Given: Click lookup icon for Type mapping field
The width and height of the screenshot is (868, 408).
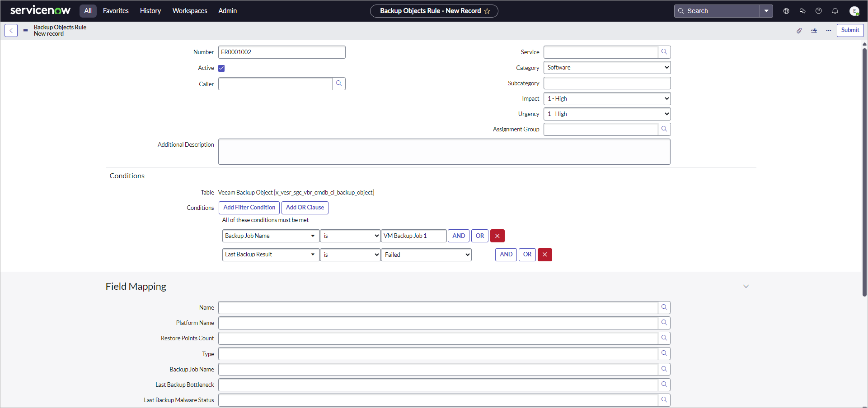Looking at the screenshot, I should 664,353.
